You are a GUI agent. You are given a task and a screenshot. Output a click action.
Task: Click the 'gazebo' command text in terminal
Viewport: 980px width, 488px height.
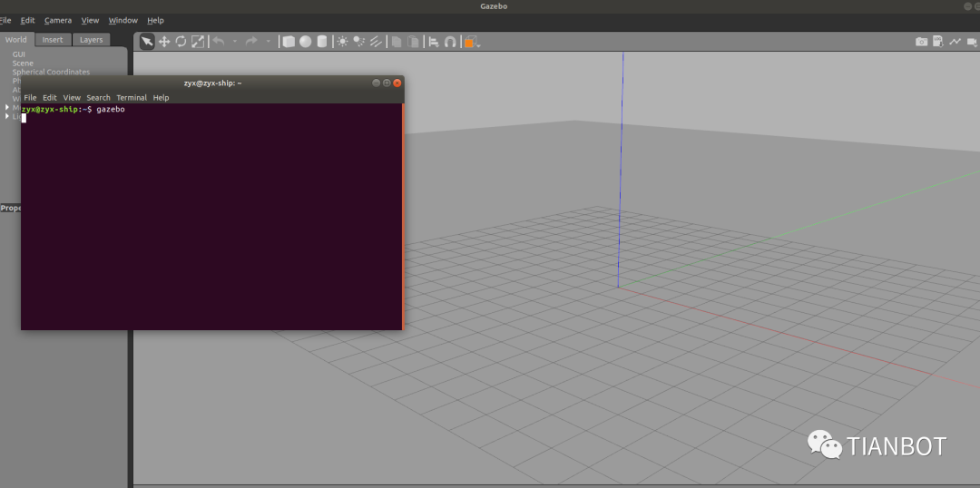111,110
